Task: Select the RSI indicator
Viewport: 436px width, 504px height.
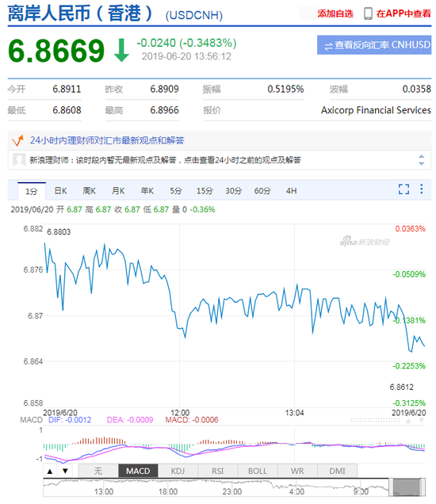Action: click(x=218, y=472)
